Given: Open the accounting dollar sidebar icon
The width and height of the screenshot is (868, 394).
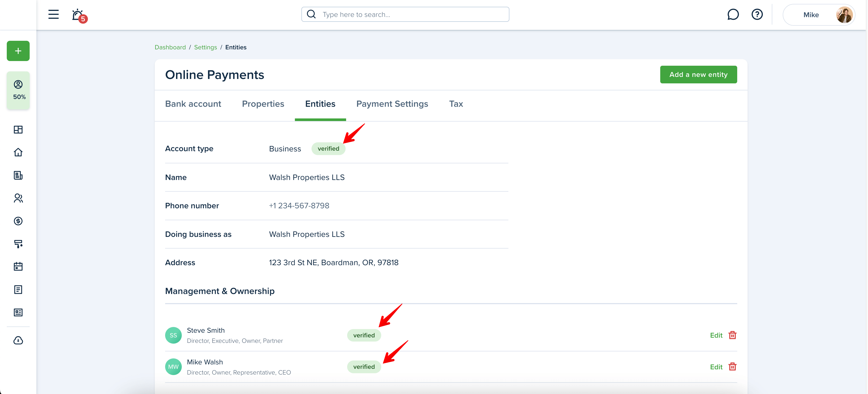Looking at the screenshot, I should click(18, 221).
